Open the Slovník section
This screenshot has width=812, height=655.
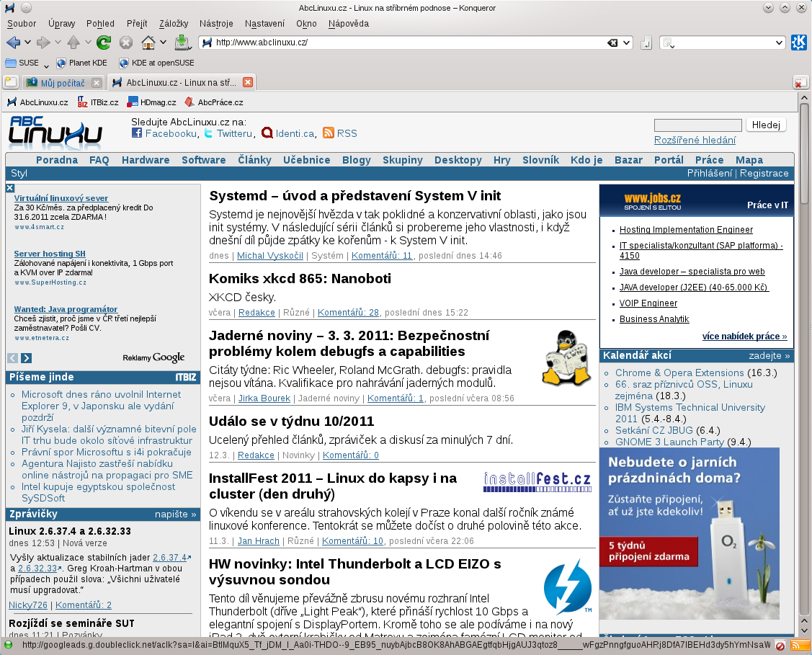point(540,160)
